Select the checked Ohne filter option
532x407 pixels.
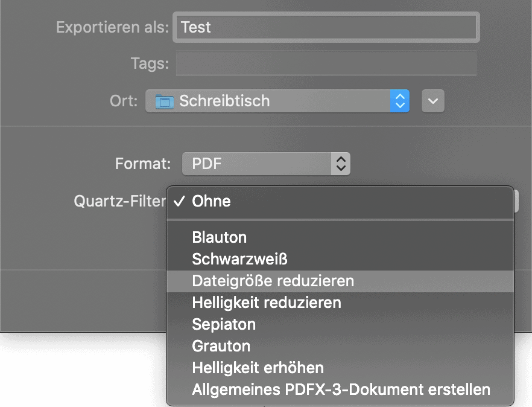tap(211, 201)
